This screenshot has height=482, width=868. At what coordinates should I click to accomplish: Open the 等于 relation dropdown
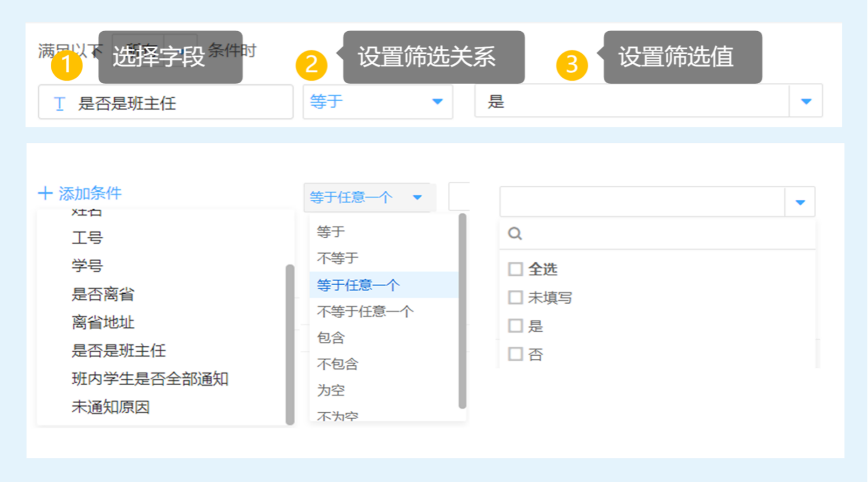pyautogui.click(x=377, y=102)
